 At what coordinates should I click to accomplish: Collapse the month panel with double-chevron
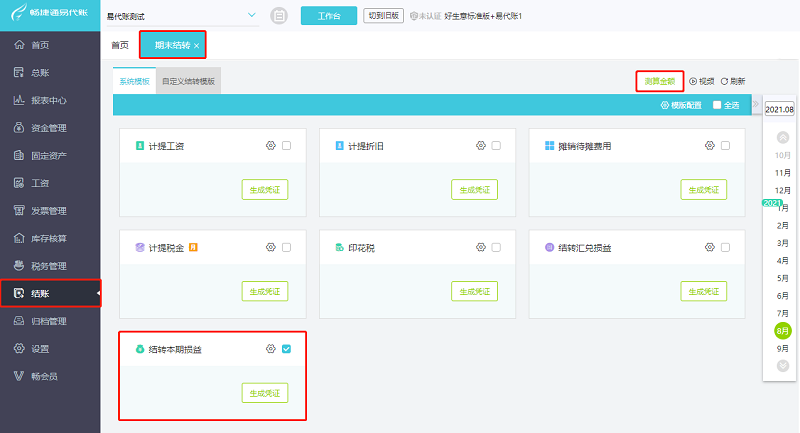click(x=756, y=104)
